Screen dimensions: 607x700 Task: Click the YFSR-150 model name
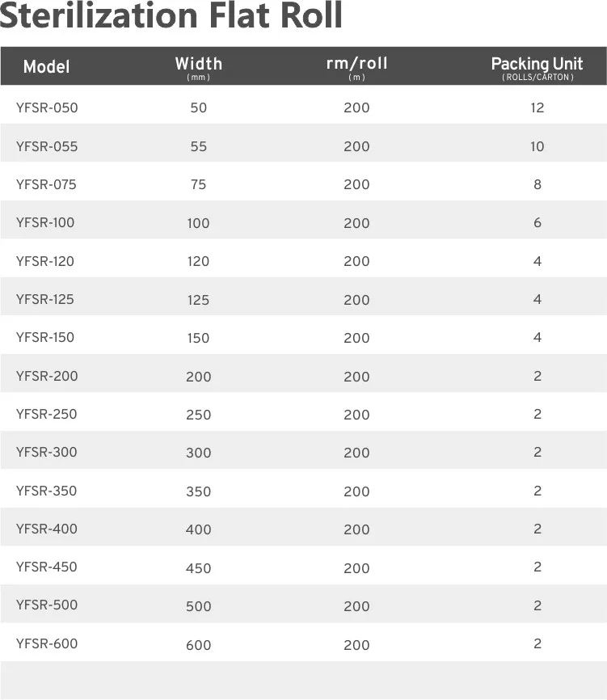(x=45, y=337)
